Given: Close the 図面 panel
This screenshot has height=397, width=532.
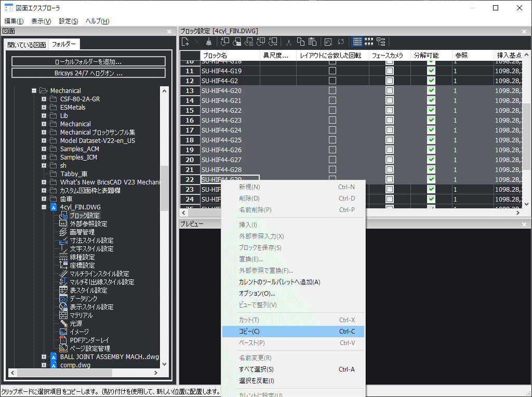Looking at the screenshot, I should pyautogui.click(x=169, y=31).
